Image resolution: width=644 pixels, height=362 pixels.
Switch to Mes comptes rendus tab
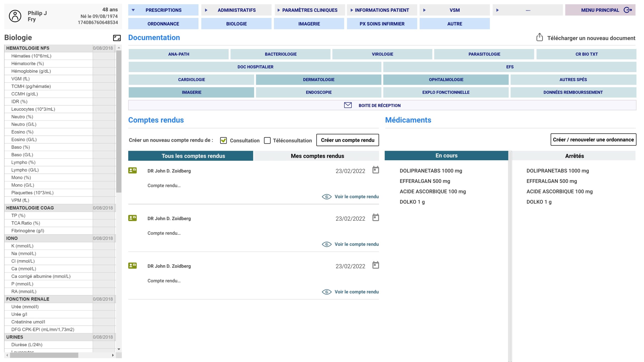point(317,156)
